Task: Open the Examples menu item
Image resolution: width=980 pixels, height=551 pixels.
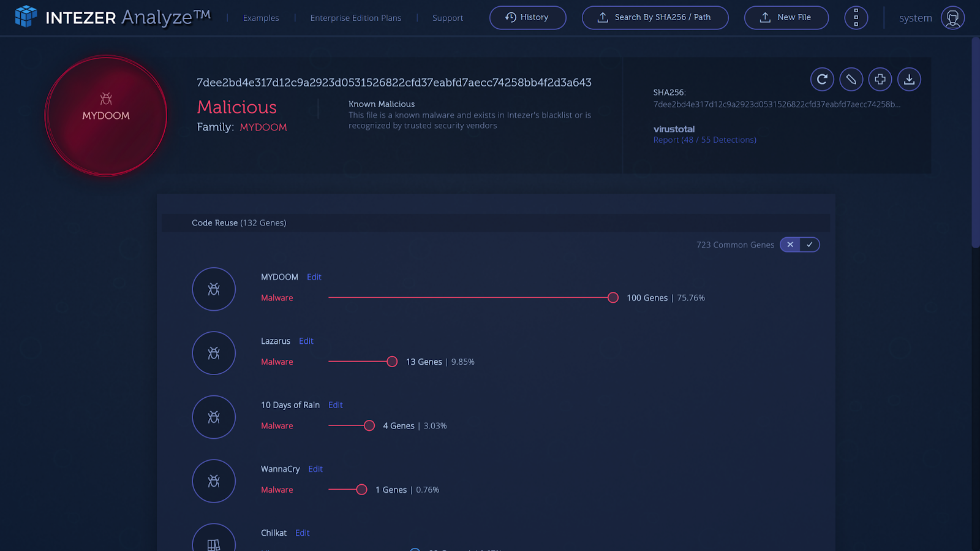Action: [x=261, y=18]
